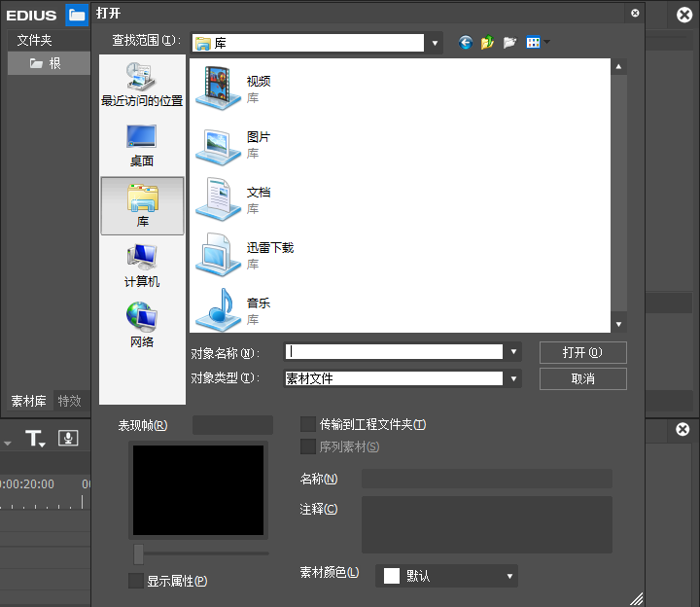Toggle the 序列素材 checkbox
Image resolution: width=700 pixels, height=607 pixels.
[308, 446]
